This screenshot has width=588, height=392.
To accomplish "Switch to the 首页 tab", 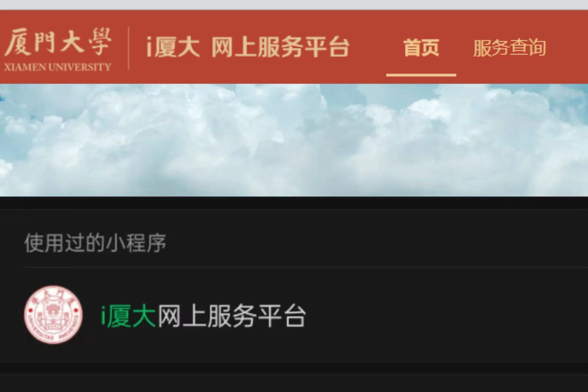I will tap(421, 48).
